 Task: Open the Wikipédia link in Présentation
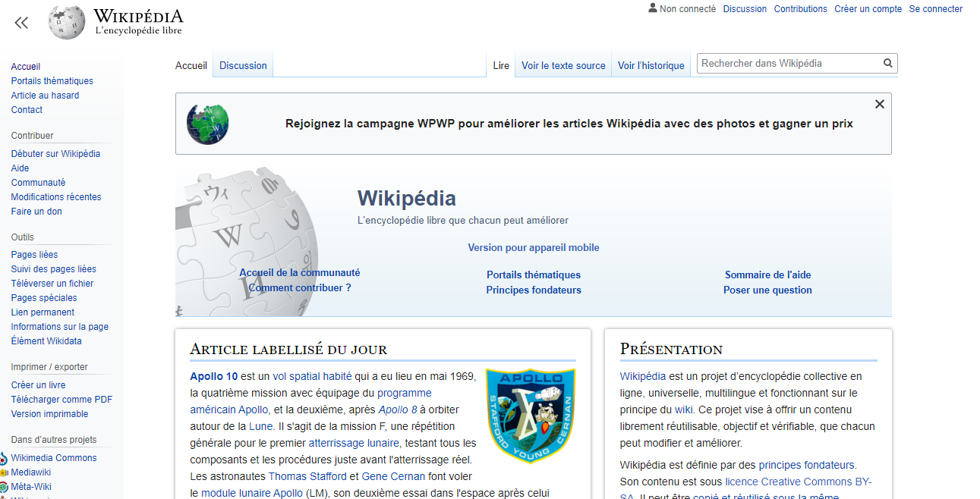coord(643,376)
